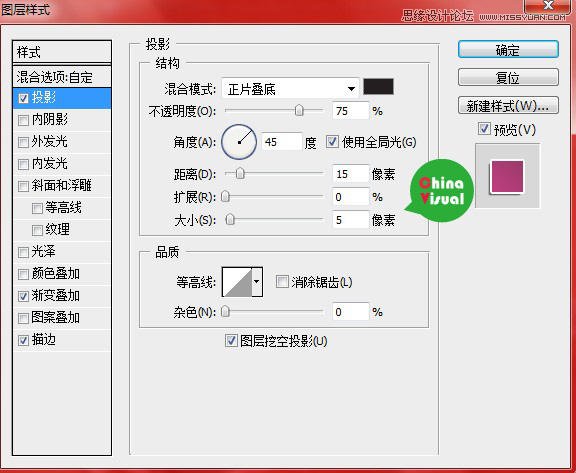Enable the 颜色叠加 checkbox

coord(23,274)
